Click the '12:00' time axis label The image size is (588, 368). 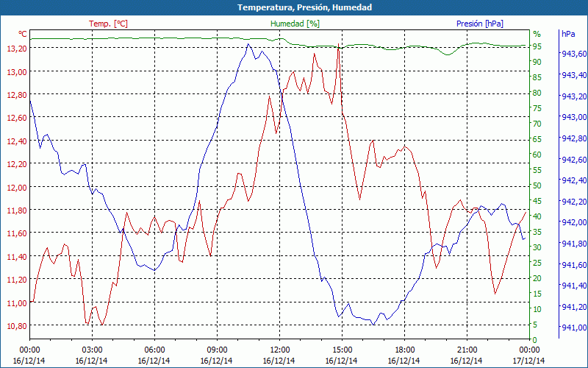pyautogui.click(x=279, y=350)
